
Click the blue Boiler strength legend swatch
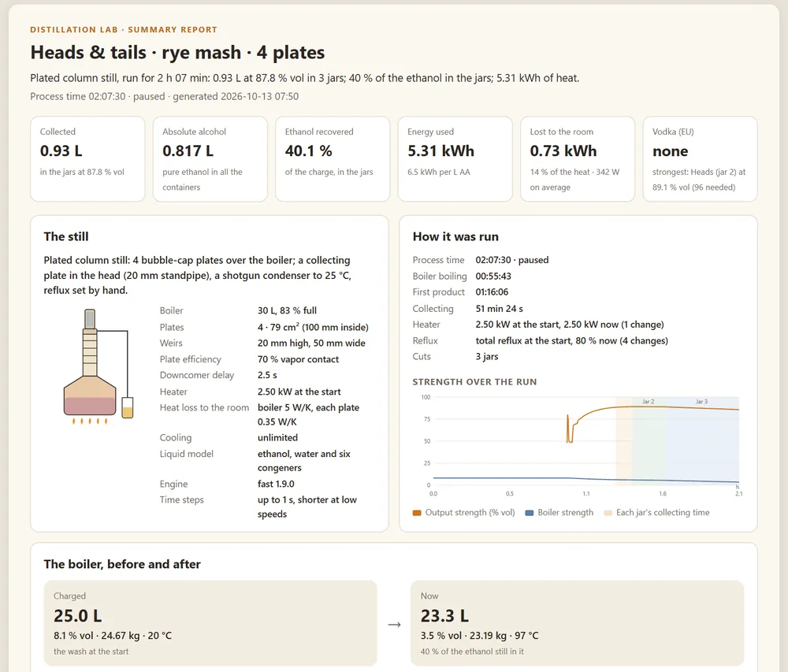click(x=530, y=513)
